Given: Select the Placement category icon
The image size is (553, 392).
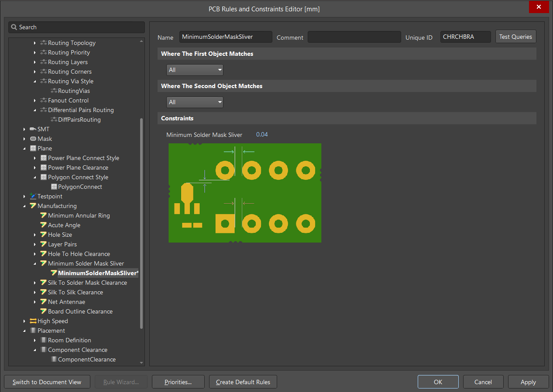Looking at the screenshot, I should click(33, 331).
